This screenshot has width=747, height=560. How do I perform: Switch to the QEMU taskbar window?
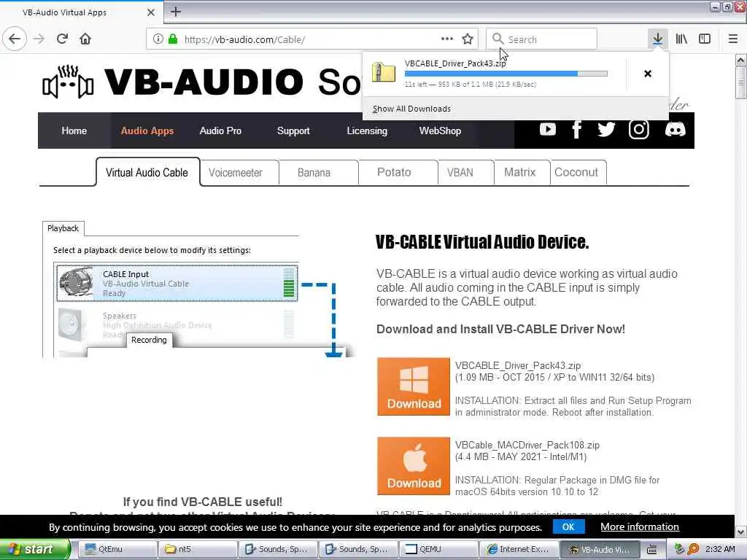[x=438, y=549]
